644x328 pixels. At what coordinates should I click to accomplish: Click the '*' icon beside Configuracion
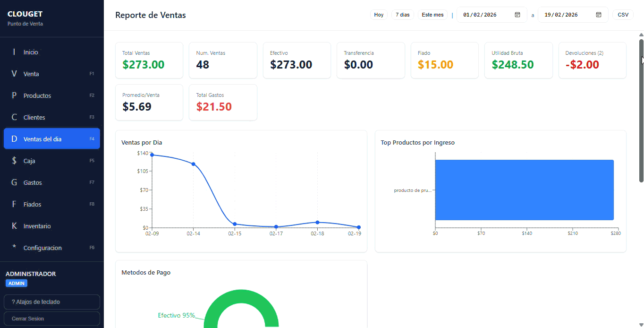tap(14, 247)
